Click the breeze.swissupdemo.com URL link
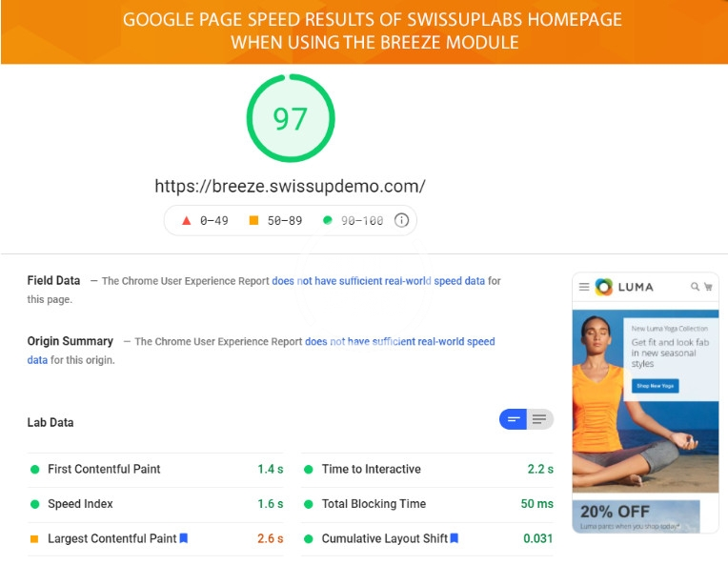The width and height of the screenshot is (728, 565). point(290,186)
